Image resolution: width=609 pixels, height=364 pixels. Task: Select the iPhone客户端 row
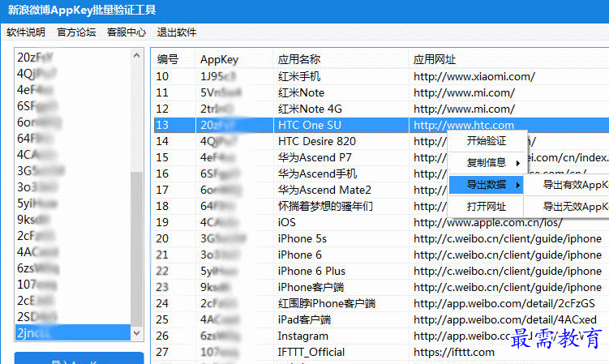(381, 288)
